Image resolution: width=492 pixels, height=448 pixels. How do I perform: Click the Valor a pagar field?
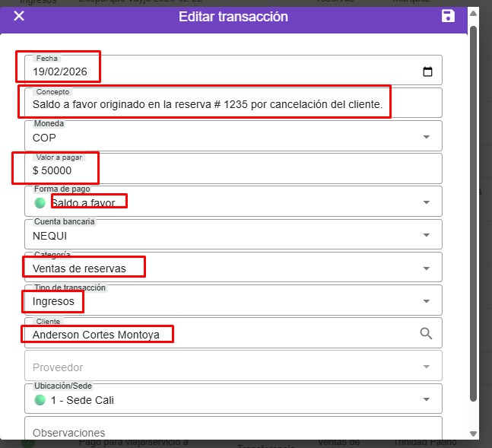[228, 170]
